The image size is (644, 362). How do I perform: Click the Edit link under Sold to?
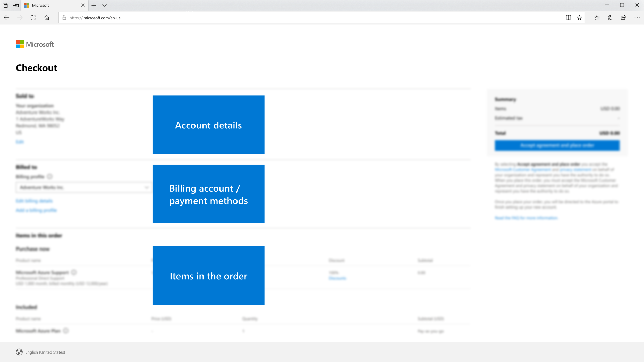click(x=20, y=142)
